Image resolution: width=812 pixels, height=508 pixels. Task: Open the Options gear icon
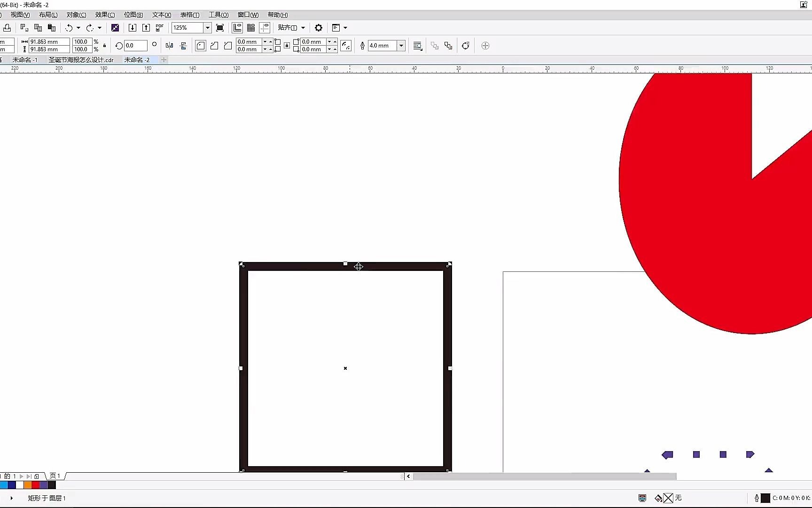[x=319, y=28]
